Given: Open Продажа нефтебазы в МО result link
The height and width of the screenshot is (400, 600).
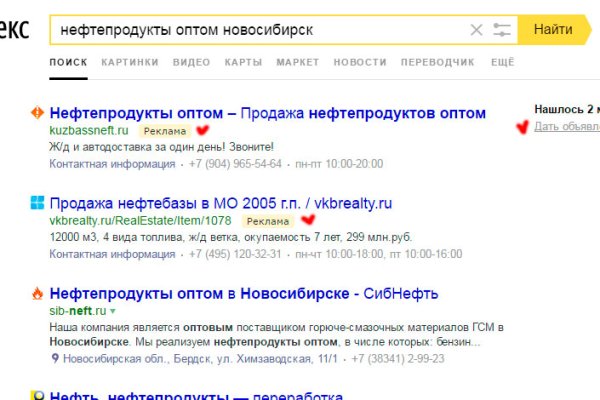Looking at the screenshot, I should pyautogui.click(x=220, y=203).
